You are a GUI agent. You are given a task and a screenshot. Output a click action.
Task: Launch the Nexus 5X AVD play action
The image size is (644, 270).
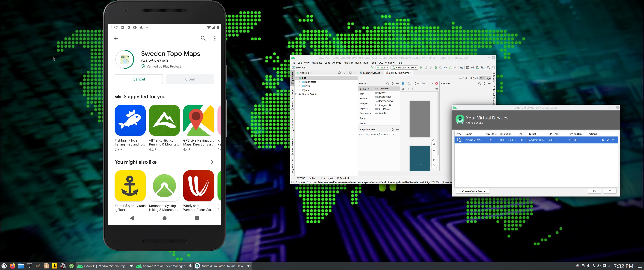[x=603, y=140]
